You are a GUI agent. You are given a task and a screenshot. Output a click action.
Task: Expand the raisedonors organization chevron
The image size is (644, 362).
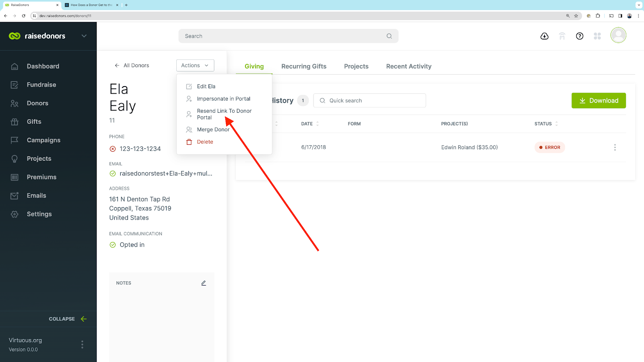click(84, 36)
